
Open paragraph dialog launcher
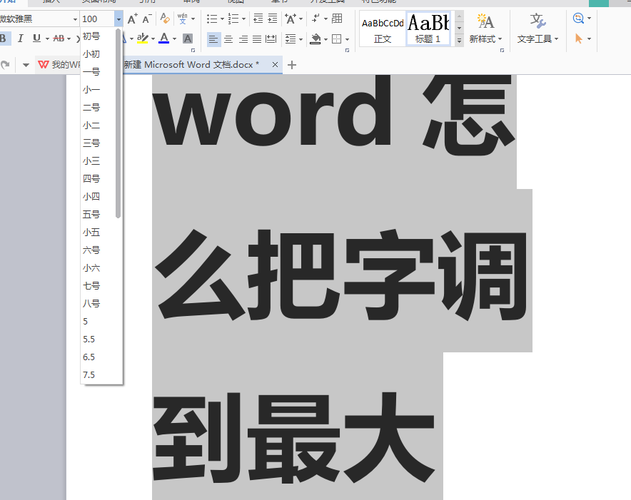(347, 50)
